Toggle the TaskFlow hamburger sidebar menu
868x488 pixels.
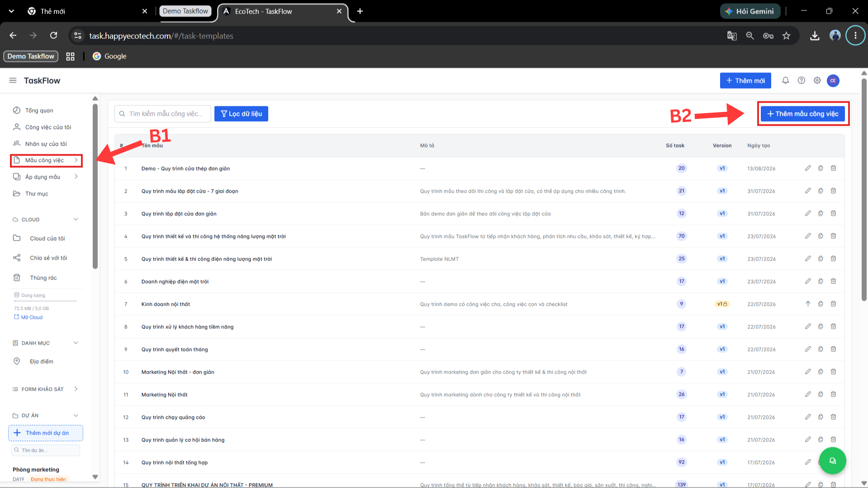point(13,81)
